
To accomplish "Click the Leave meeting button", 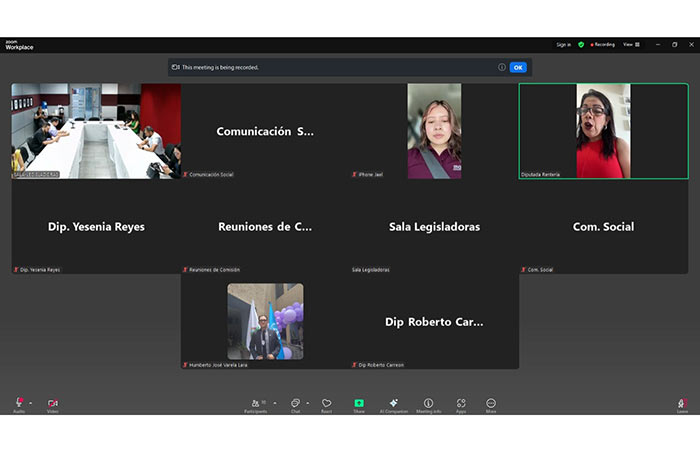I will 682,403.
